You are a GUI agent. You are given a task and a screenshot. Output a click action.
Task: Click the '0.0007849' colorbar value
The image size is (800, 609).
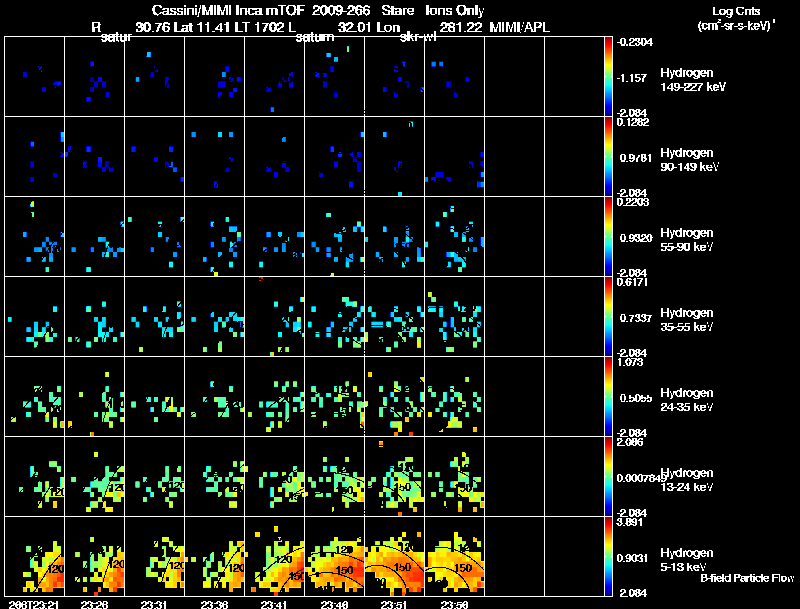point(642,478)
